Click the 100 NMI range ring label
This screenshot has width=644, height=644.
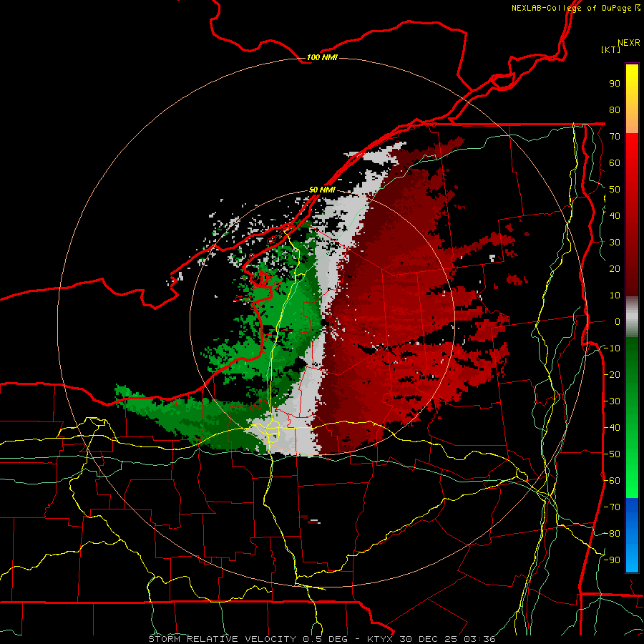pyautogui.click(x=322, y=57)
